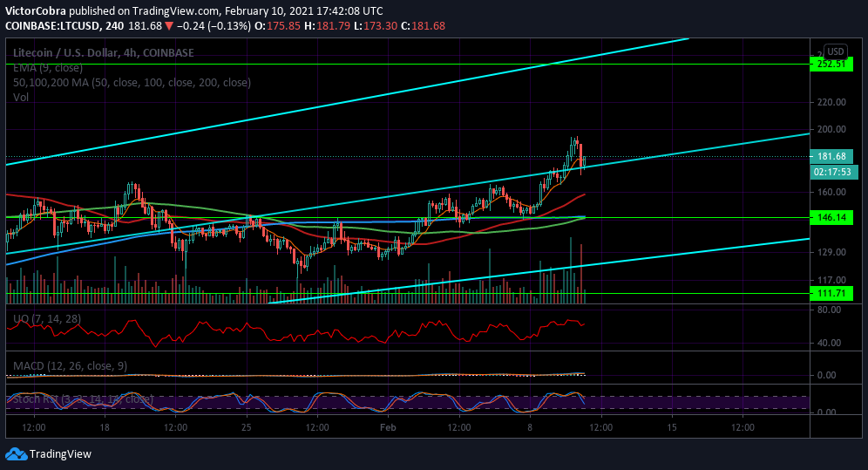Click the 40.00 UO axis value
The width and height of the screenshot is (868, 470).
pos(830,343)
